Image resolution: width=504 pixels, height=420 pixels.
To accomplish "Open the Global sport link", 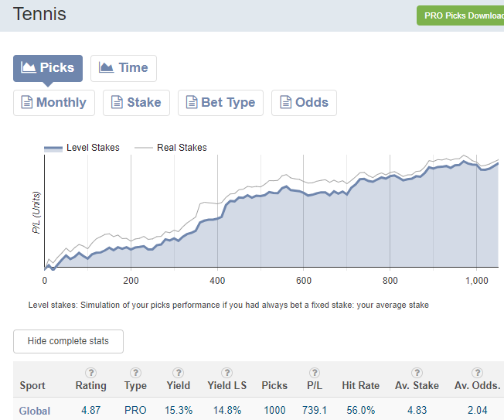I will [34, 411].
